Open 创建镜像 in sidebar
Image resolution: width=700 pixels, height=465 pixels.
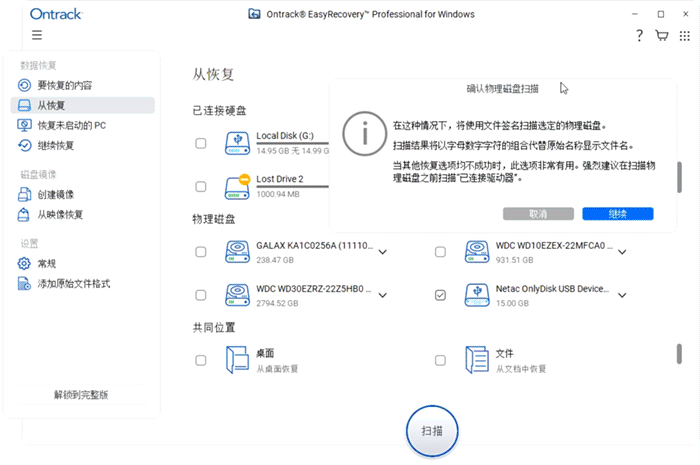(83, 195)
